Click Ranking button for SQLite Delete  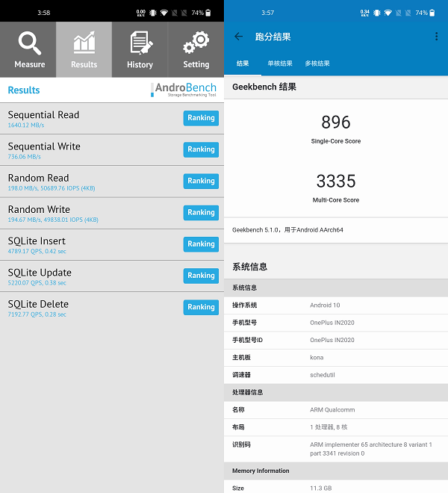(201, 307)
